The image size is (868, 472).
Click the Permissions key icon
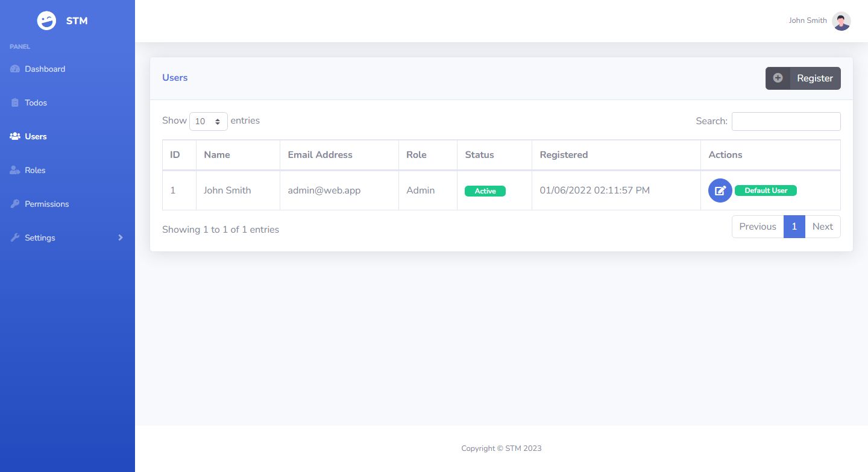15,204
